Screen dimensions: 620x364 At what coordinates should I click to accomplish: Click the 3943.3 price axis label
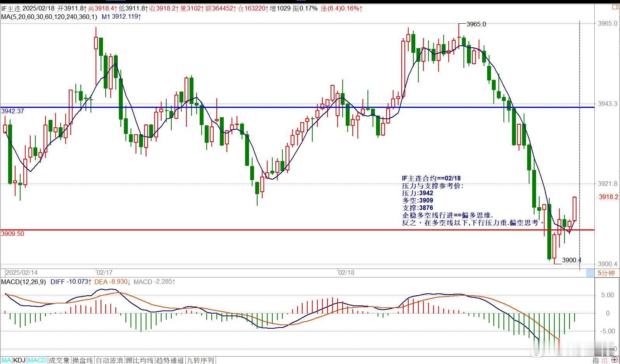coord(608,104)
